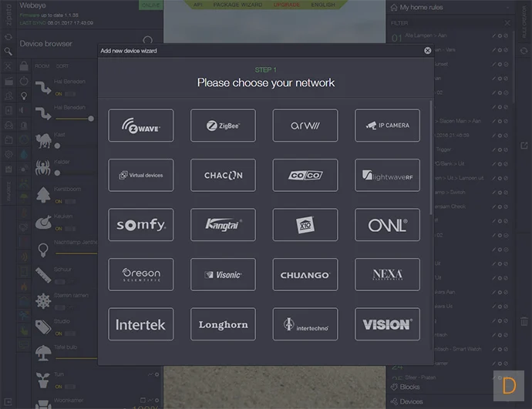The width and height of the screenshot is (532, 409).
Task: Open the English language menu
Action: [x=323, y=5]
